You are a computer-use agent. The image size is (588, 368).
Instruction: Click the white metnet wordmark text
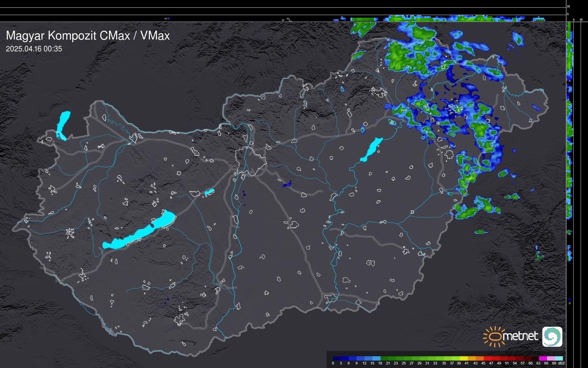tap(520, 336)
